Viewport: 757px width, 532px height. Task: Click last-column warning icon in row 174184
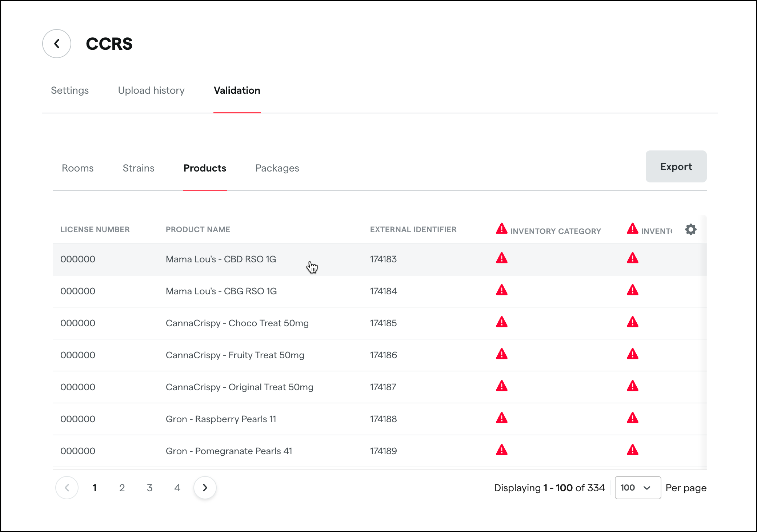tap(632, 290)
